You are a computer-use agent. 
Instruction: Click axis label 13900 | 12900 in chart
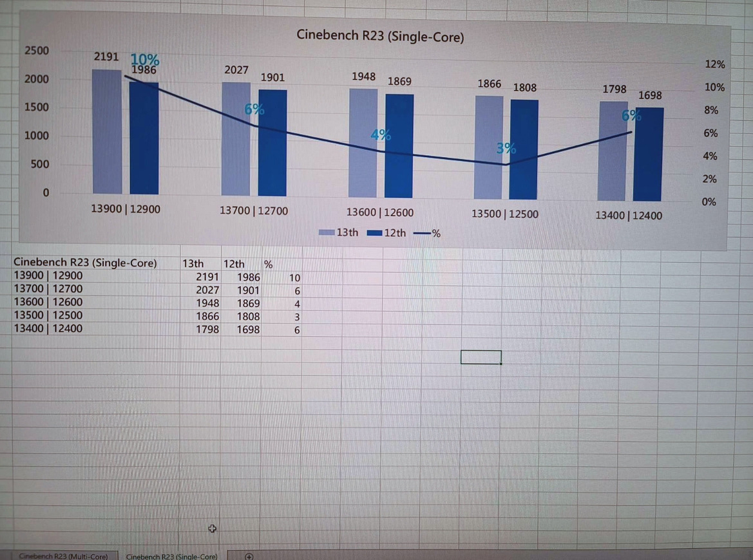point(126,209)
